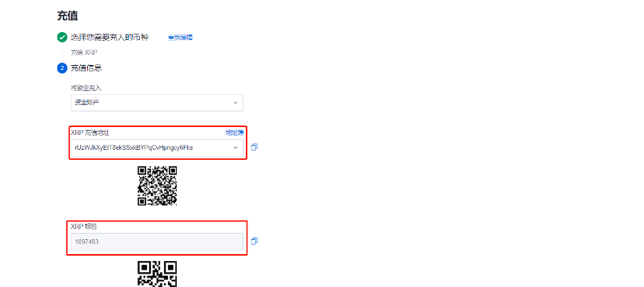Open the 地址簿 address book link
The image size is (644, 287).
(x=235, y=133)
